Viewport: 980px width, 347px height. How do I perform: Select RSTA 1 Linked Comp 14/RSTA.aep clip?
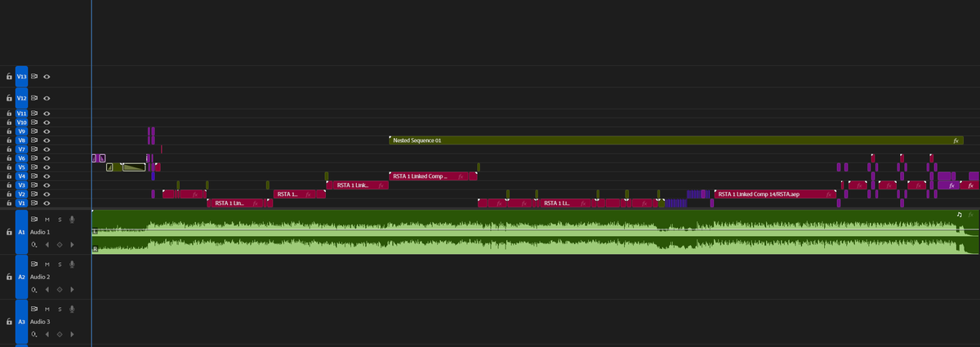click(776, 194)
